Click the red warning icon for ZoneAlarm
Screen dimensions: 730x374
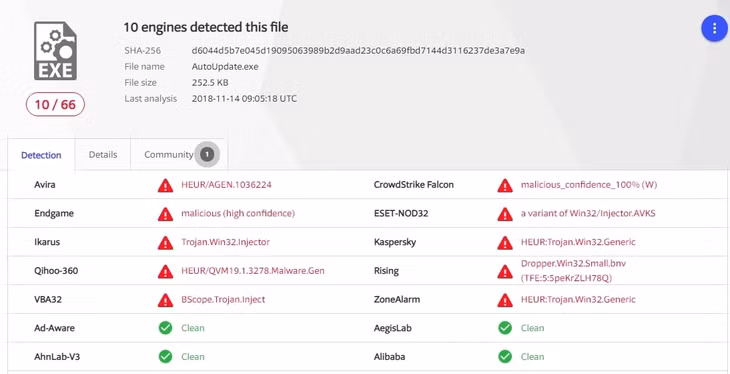505,300
